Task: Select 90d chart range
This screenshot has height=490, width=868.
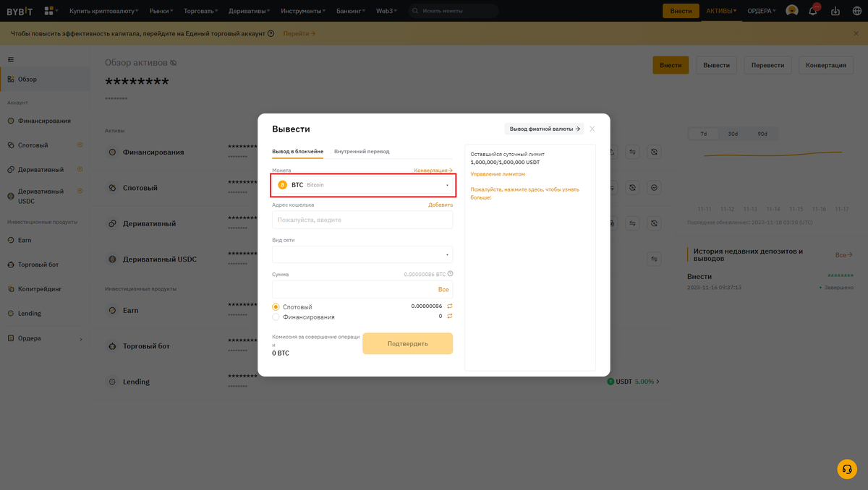Action: pos(762,134)
